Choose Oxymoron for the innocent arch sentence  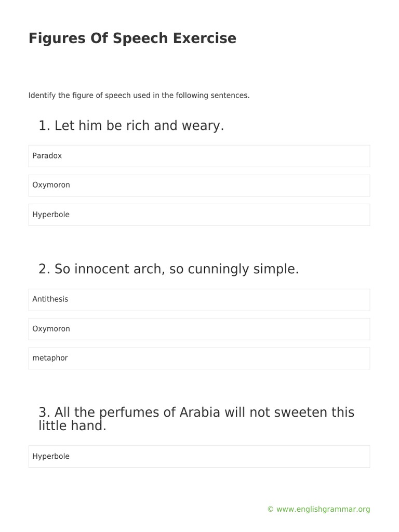click(199, 329)
